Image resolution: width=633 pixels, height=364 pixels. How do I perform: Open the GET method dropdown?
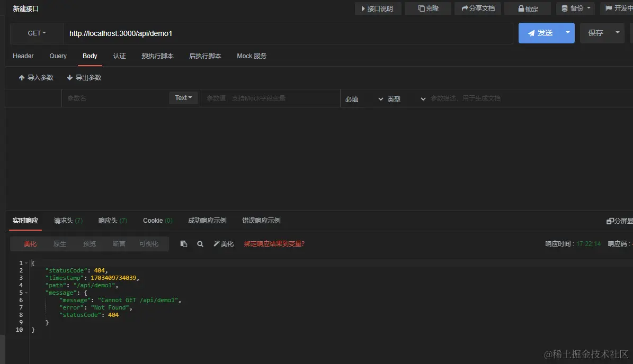tap(37, 33)
